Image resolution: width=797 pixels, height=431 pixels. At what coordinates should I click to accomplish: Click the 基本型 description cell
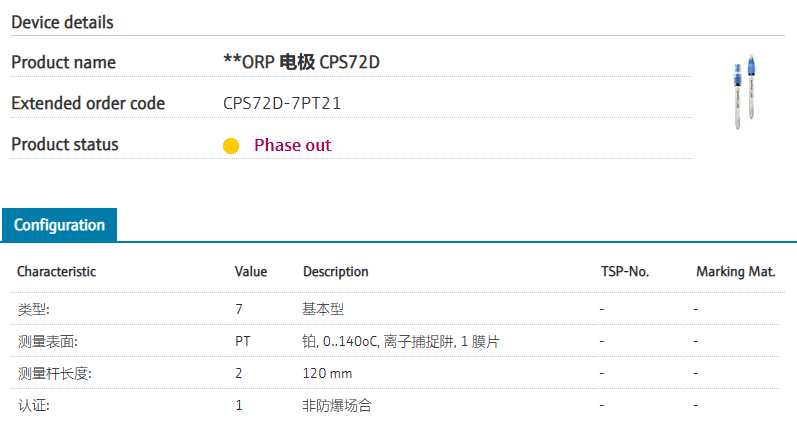point(323,309)
